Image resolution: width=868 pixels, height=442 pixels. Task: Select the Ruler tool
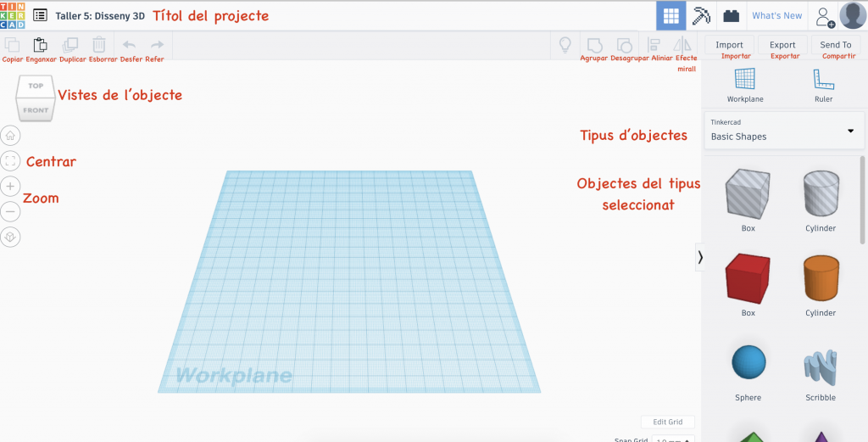pyautogui.click(x=823, y=84)
